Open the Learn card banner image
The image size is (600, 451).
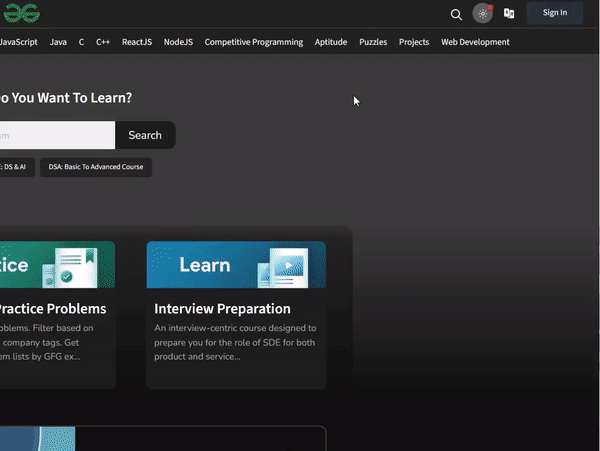tap(236, 265)
